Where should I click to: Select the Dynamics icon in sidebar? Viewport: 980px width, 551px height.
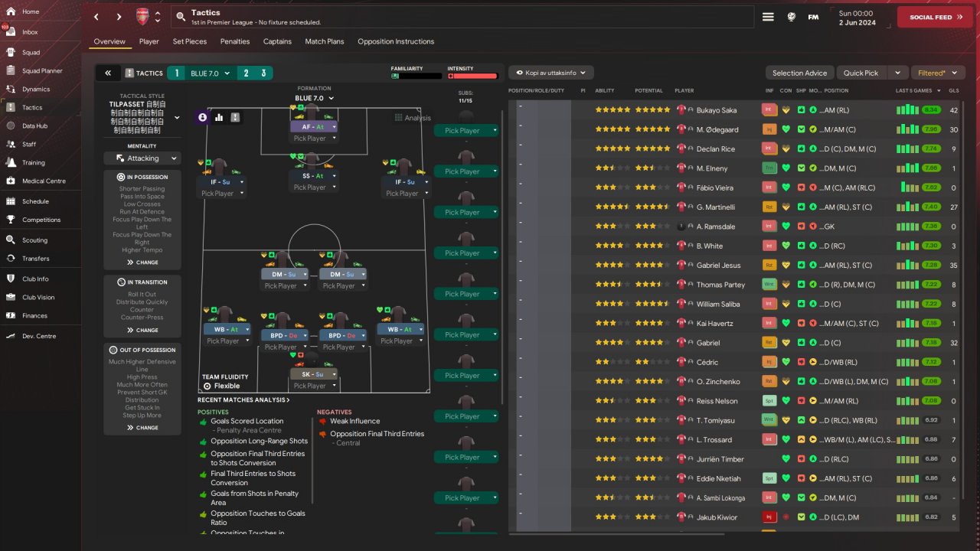[11, 90]
